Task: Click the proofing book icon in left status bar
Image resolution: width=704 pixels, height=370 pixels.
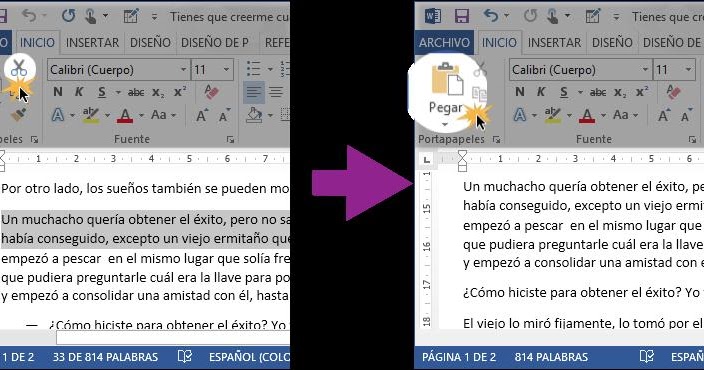Action: click(185, 357)
